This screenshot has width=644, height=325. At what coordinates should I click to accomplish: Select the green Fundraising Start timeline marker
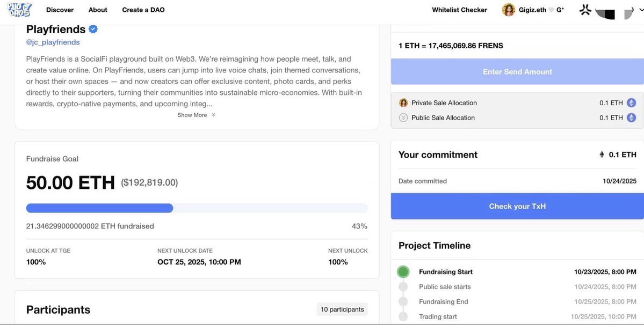(403, 272)
